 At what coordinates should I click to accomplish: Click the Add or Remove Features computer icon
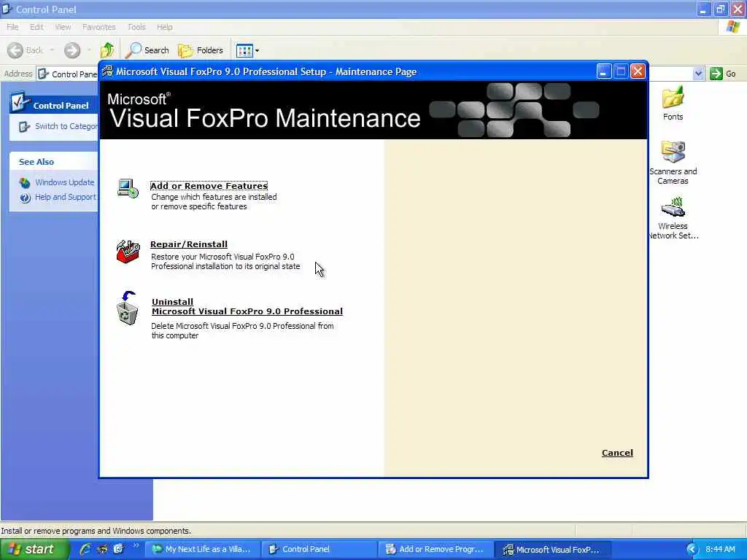point(128,189)
